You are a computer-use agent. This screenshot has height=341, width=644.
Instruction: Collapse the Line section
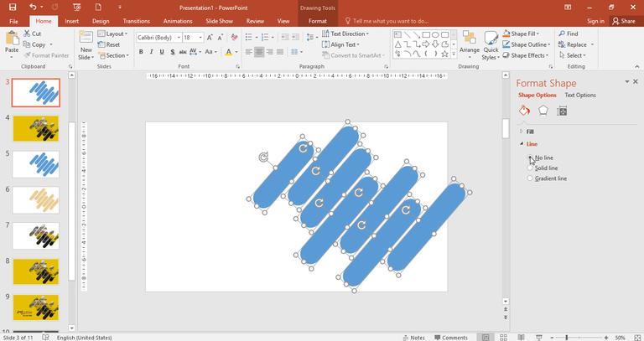[x=532, y=144]
